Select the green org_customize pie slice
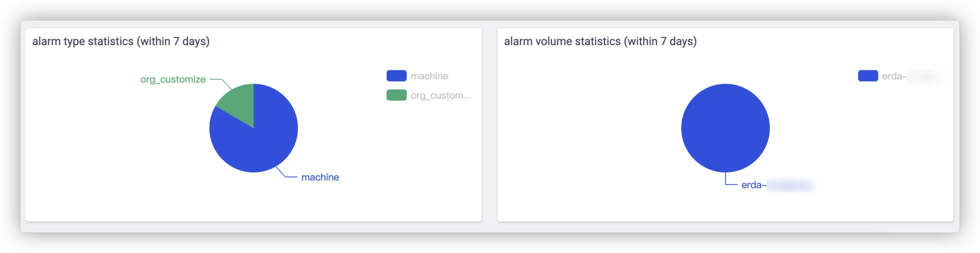 239,102
